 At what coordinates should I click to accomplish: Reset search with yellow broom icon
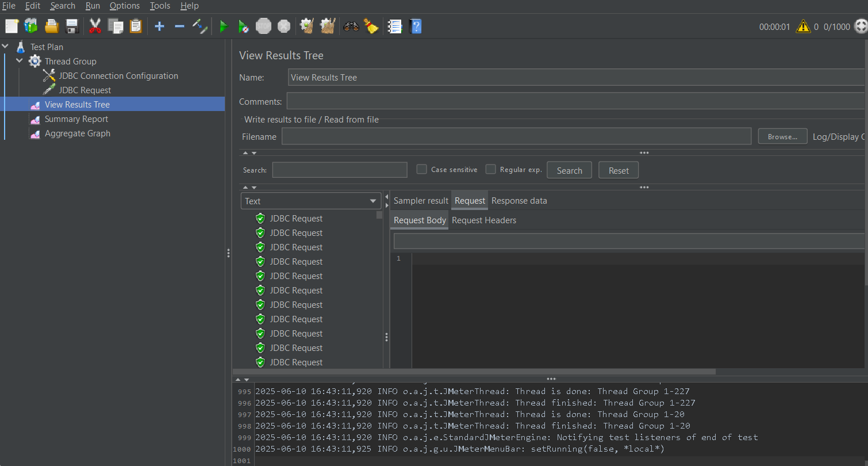point(371,26)
